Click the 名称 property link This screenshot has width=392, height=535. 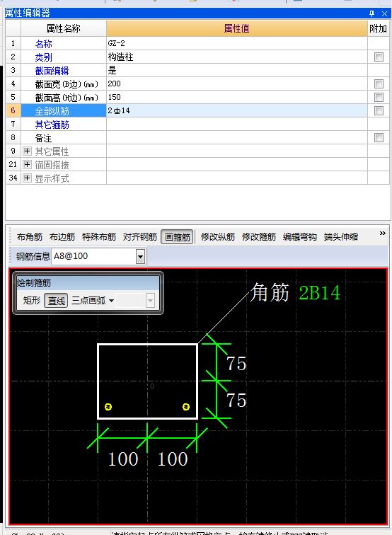coord(43,44)
